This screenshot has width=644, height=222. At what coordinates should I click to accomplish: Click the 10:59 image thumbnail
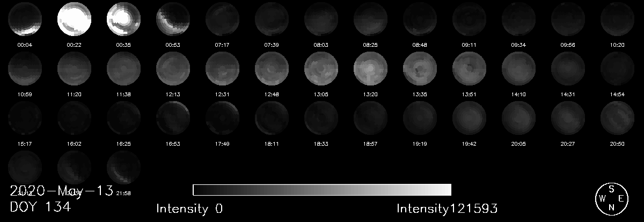(24, 69)
